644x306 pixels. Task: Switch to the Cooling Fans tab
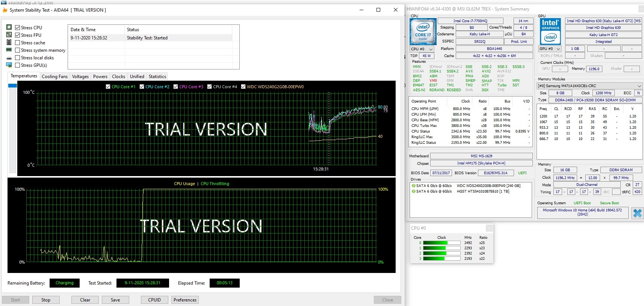[54, 77]
